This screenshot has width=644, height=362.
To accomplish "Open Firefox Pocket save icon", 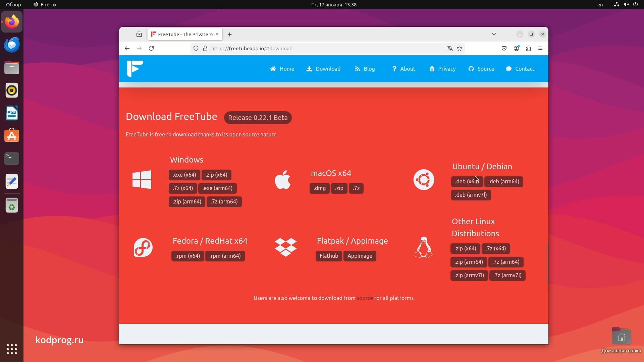I will coord(504,48).
